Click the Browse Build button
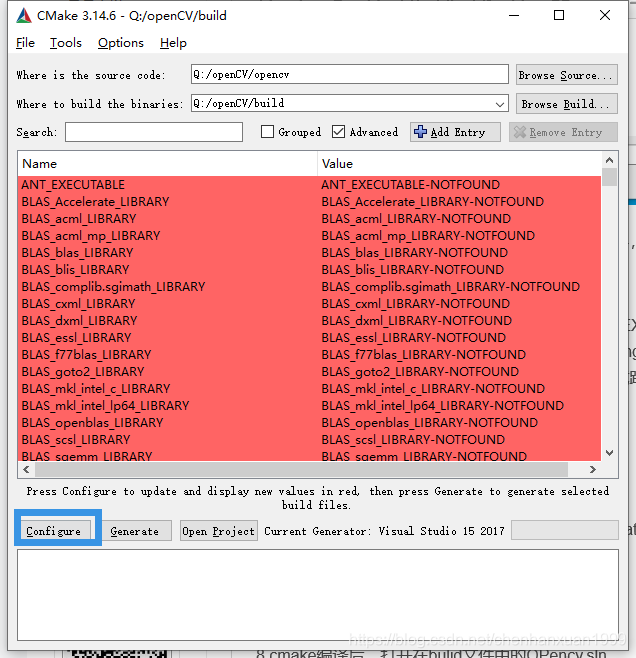 click(566, 104)
